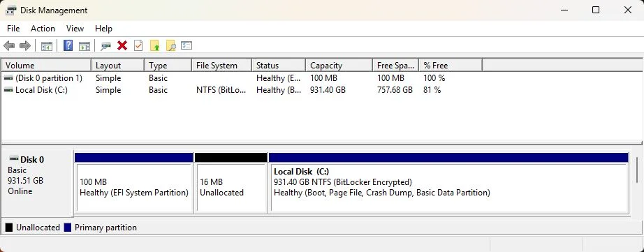Click the red X Delete icon
This screenshot has width=644, height=252.
122,45
